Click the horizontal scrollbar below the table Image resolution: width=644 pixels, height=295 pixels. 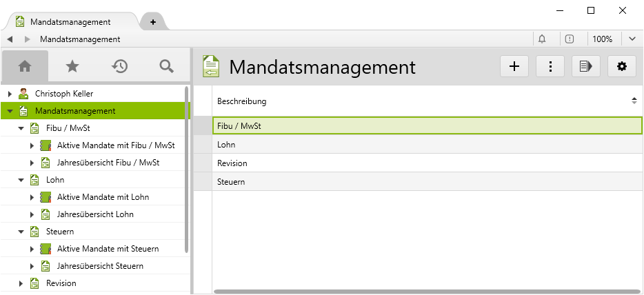(x=426, y=292)
